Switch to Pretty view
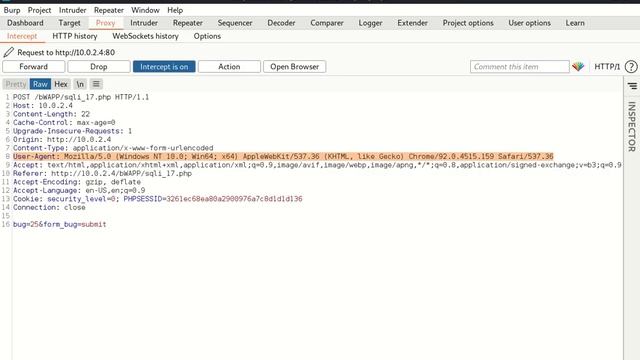 16,84
